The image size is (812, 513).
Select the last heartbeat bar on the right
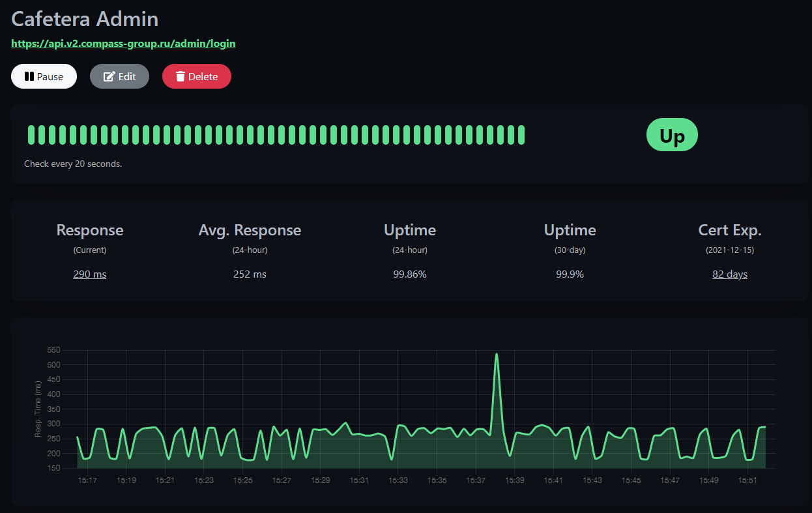[x=521, y=135]
